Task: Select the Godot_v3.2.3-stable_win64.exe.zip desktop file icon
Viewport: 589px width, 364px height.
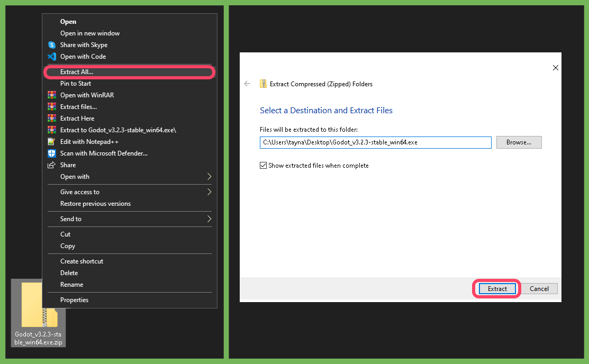Action: pos(38,313)
